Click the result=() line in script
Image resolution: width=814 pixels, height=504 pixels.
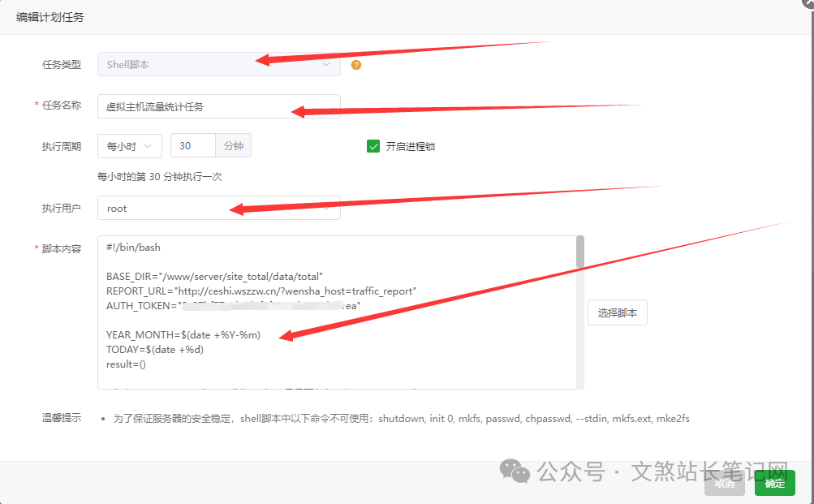tap(126, 364)
